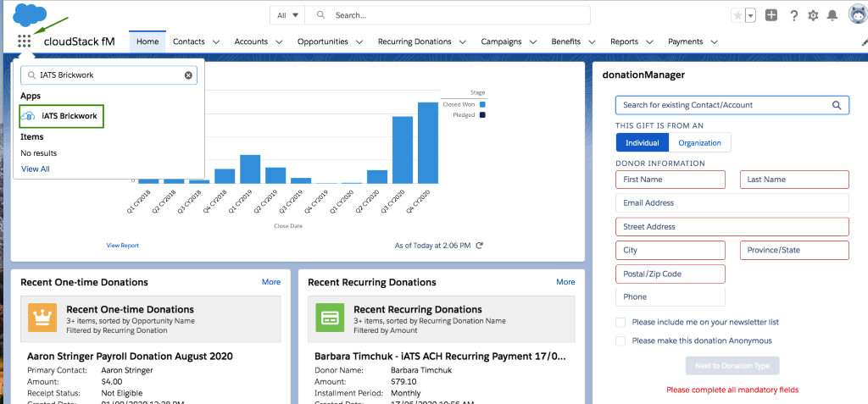Click the search icon in Contact/Account field
Viewport: 868px width, 404px height.
(x=837, y=104)
